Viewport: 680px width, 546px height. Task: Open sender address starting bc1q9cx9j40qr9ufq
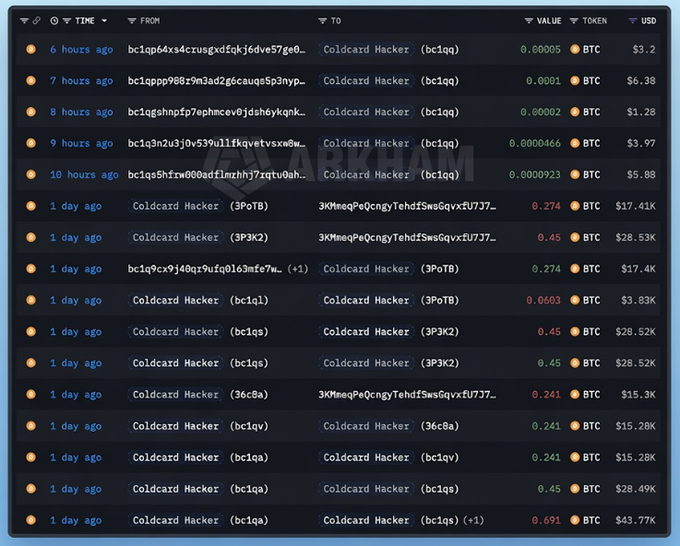click(x=205, y=269)
